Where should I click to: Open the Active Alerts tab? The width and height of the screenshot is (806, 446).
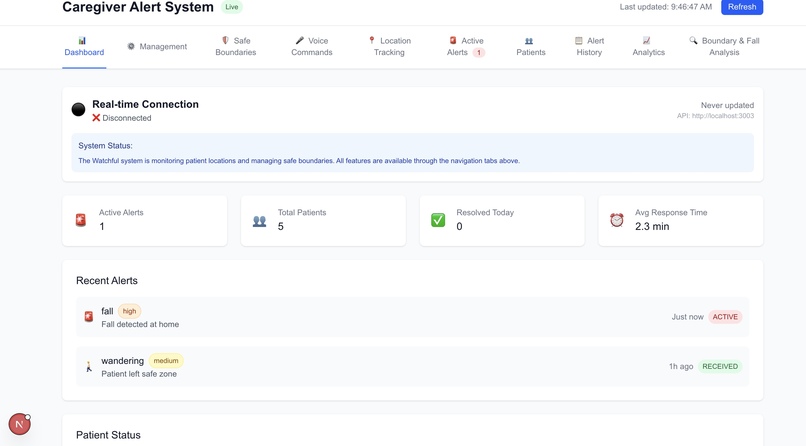point(465,46)
